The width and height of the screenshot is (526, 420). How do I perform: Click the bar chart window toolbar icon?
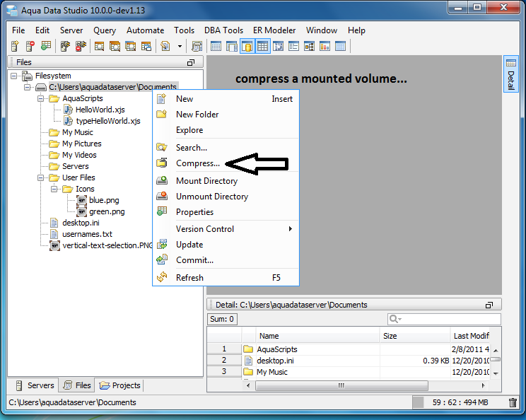[325, 46]
